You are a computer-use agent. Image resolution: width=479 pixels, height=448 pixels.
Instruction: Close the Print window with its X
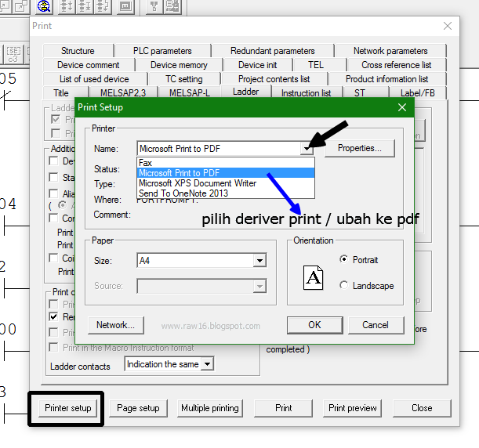[448, 26]
